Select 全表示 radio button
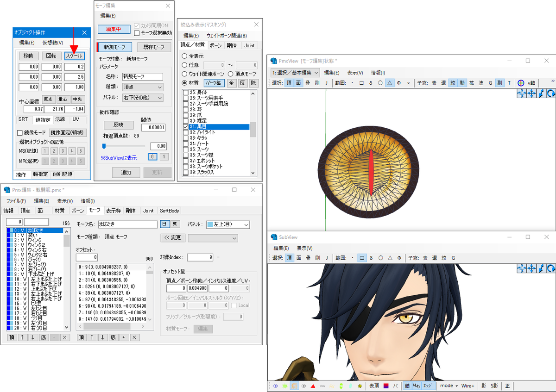 (x=185, y=56)
